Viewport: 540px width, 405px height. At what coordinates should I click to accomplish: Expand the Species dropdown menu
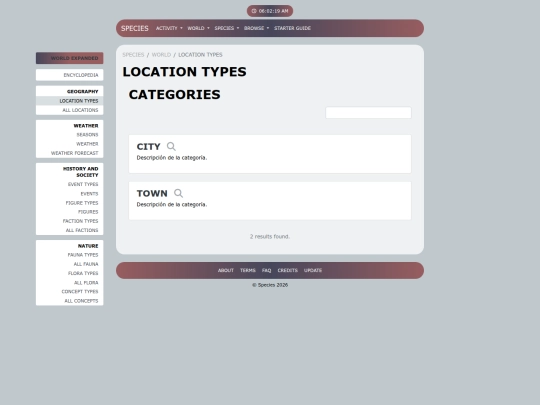pos(227,28)
